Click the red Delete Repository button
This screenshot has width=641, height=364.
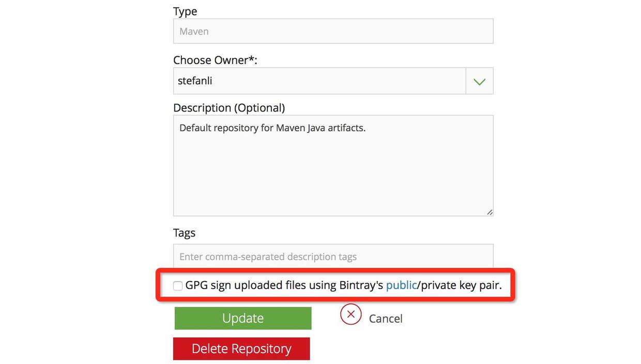[x=241, y=349]
